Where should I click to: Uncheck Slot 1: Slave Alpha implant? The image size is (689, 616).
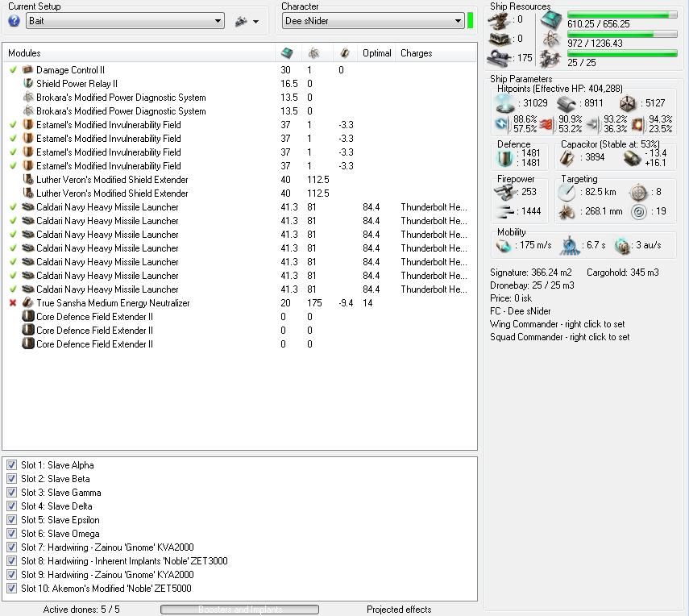coord(12,464)
